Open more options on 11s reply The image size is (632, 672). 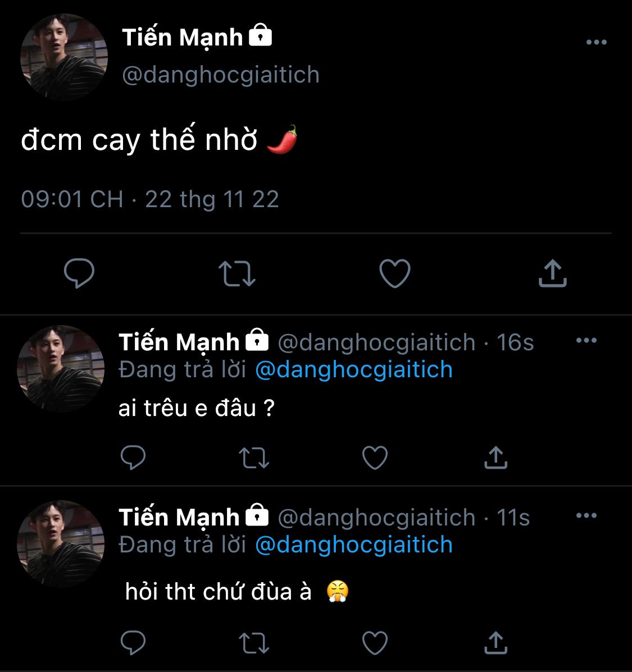[x=586, y=515]
